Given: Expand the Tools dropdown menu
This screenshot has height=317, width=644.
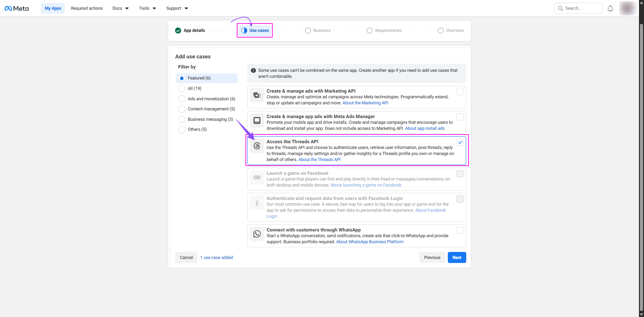Looking at the screenshot, I should pos(147,8).
